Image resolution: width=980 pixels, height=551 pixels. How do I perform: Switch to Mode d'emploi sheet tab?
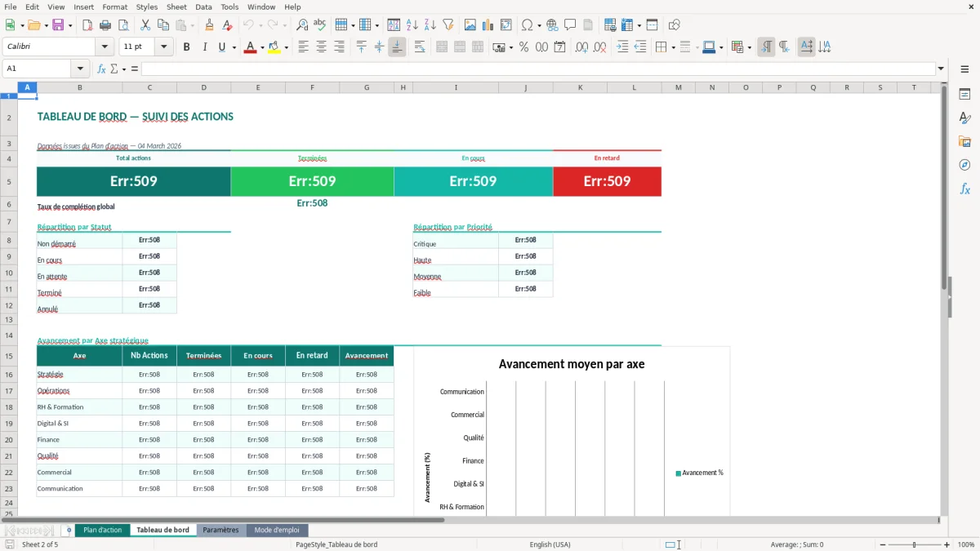point(277,530)
